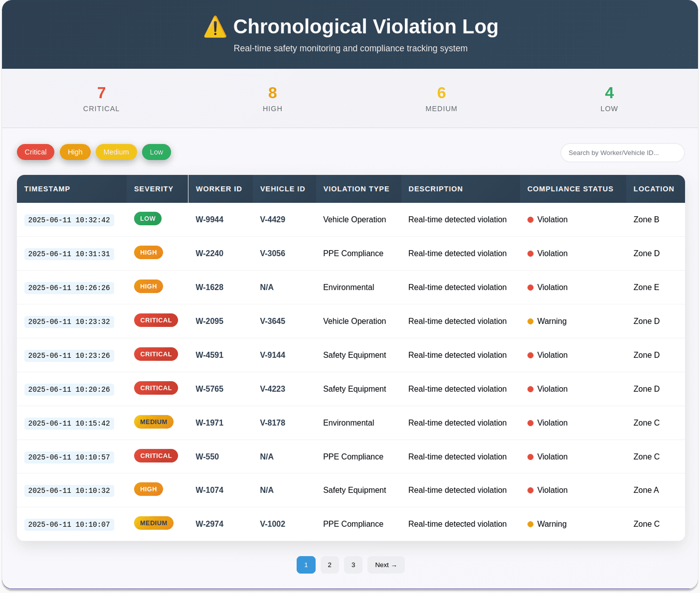Click the HIGH badge for W-2240
This screenshot has height=593, width=700.
click(x=149, y=253)
